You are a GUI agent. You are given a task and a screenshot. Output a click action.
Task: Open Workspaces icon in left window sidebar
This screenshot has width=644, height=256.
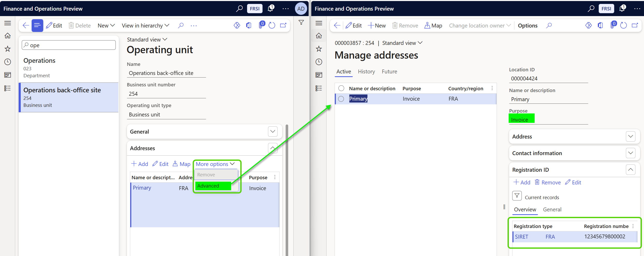8,75
